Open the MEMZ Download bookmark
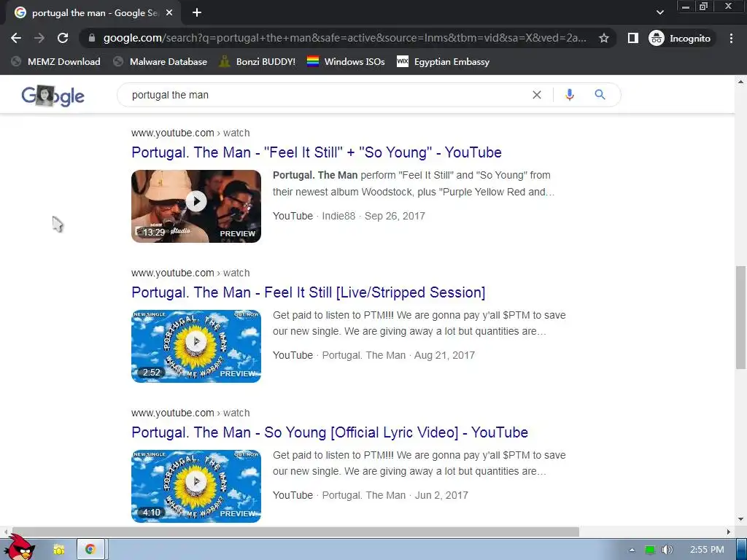This screenshot has width=747, height=560. pyautogui.click(x=56, y=61)
